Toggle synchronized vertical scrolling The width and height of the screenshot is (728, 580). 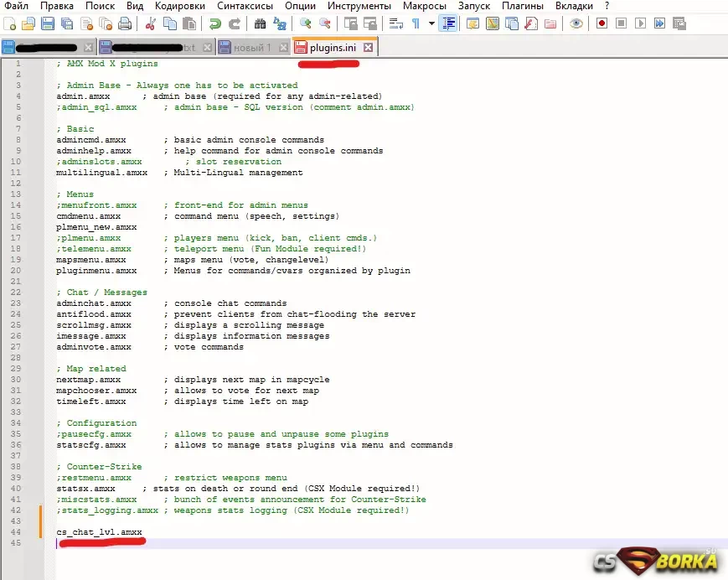[x=350, y=23]
